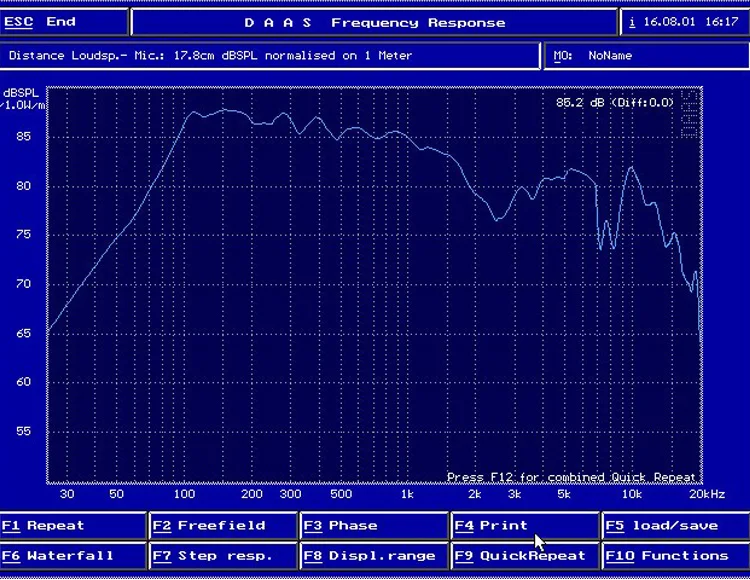Switch to F2 Freefield mode
750x580 pixels.
223,525
